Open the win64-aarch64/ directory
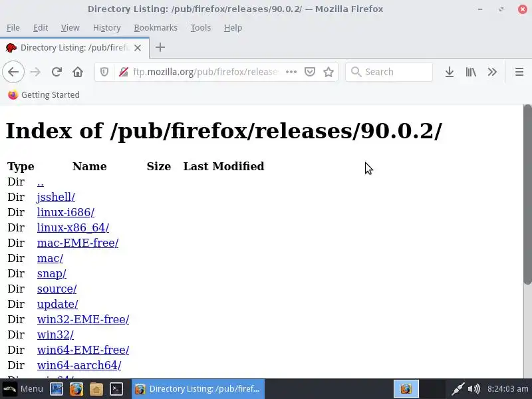Image resolution: width=532 pixels, height=399 pixels. coord(79,365)
